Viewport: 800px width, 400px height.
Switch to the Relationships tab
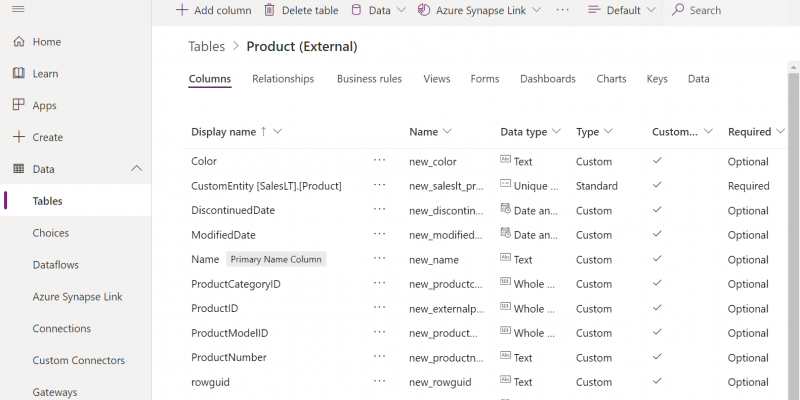tap(283, 79)
